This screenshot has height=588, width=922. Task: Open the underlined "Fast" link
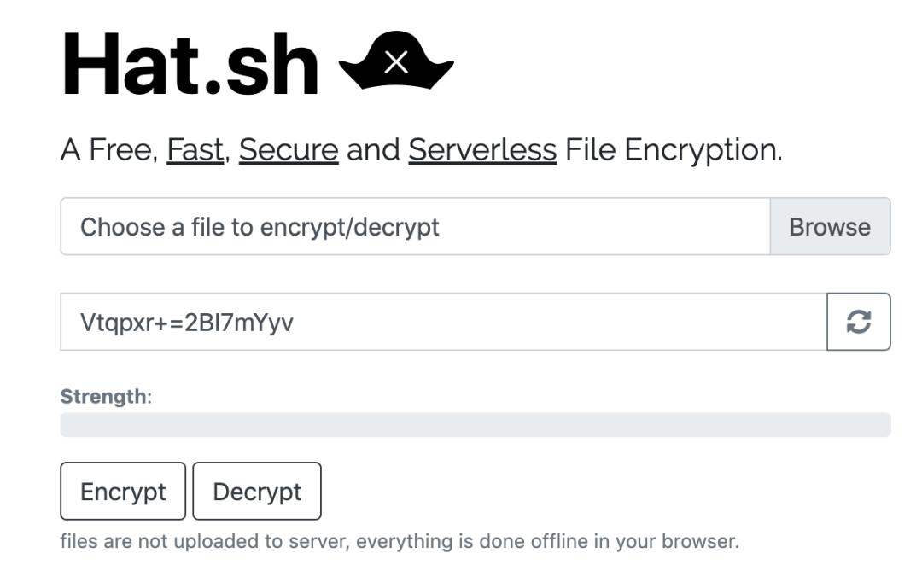click(195, 150)
